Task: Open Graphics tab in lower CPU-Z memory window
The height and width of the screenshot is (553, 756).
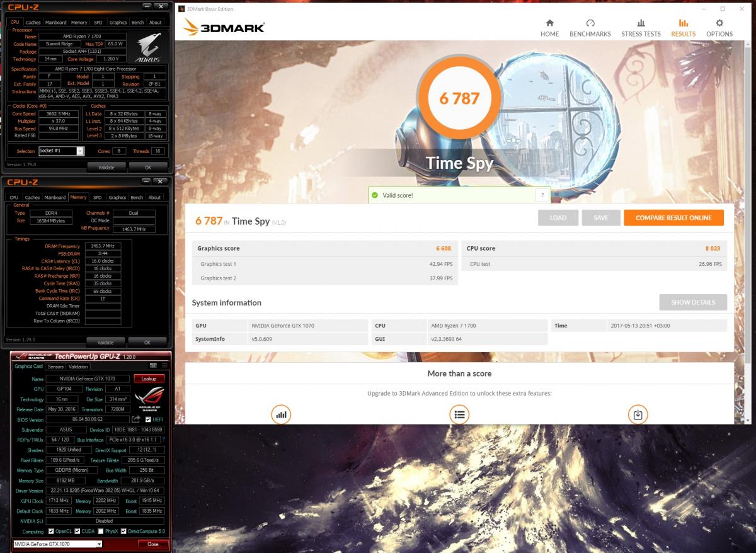Action: click(x=117, y=197)
